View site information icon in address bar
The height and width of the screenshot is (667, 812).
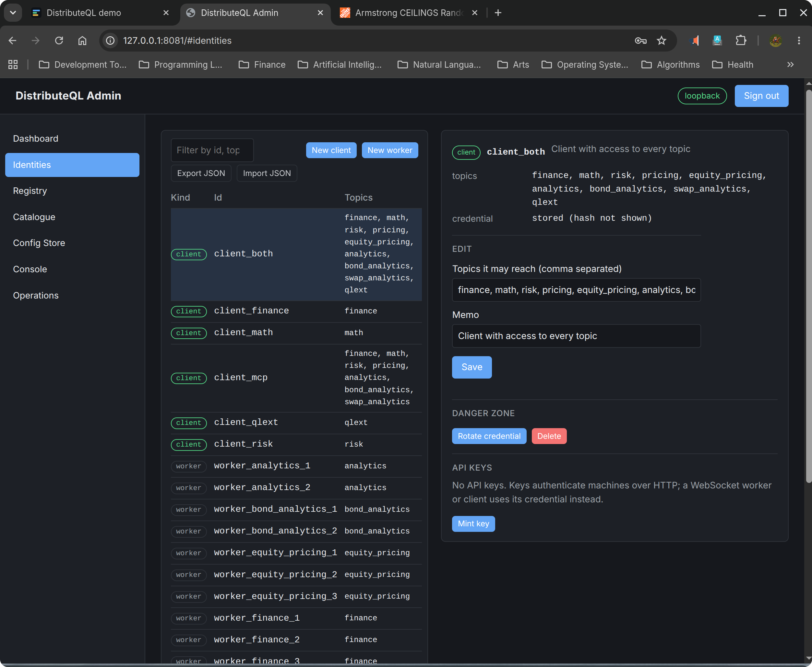[x=110, y=40]
